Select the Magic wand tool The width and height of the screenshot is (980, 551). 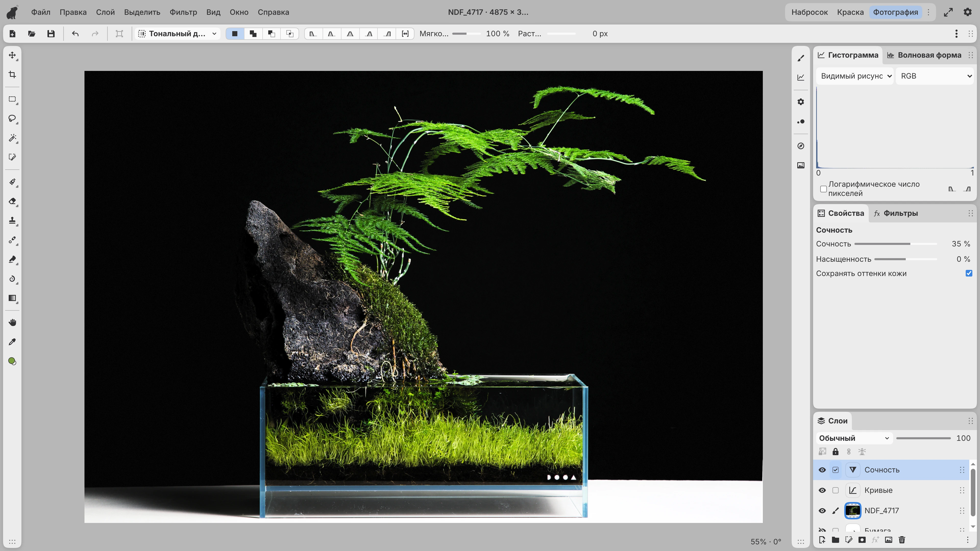tap(12, 138)
